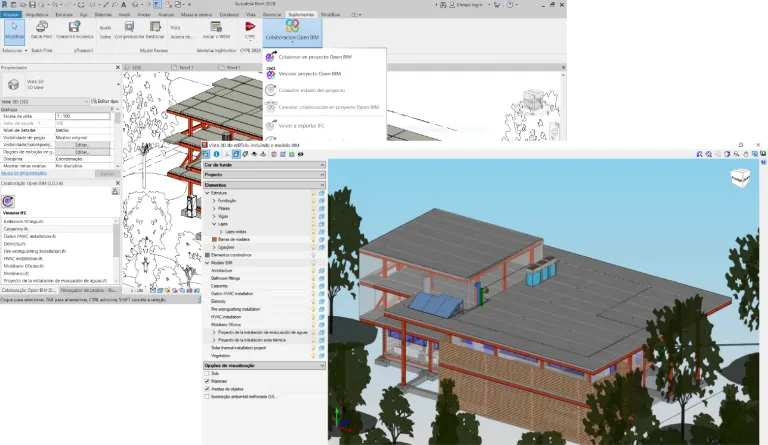Click the Model Review Comprobación icon

tap(129, 26)
